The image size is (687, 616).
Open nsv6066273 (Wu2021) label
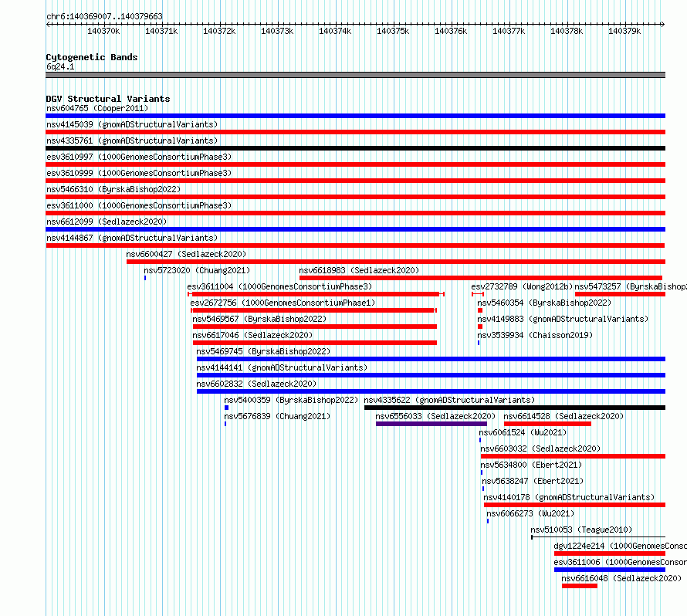click(530, 513)
